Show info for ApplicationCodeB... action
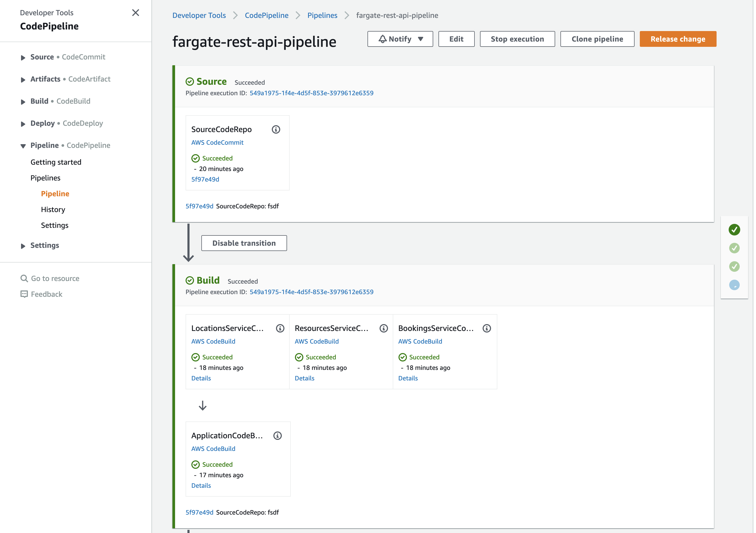This screenshot has height=533, width=756. click(278, 436)
